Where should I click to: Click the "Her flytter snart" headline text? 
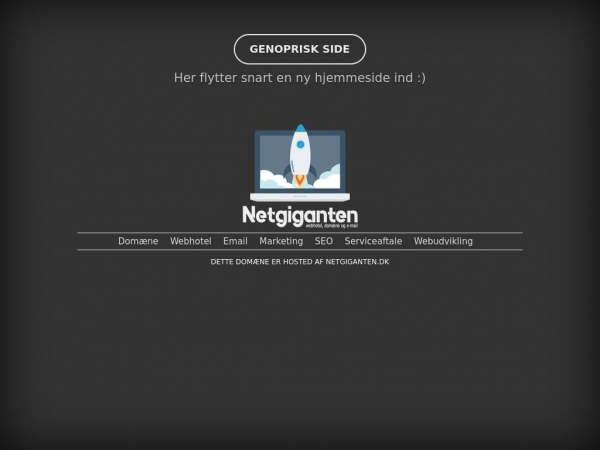point(299,78)
